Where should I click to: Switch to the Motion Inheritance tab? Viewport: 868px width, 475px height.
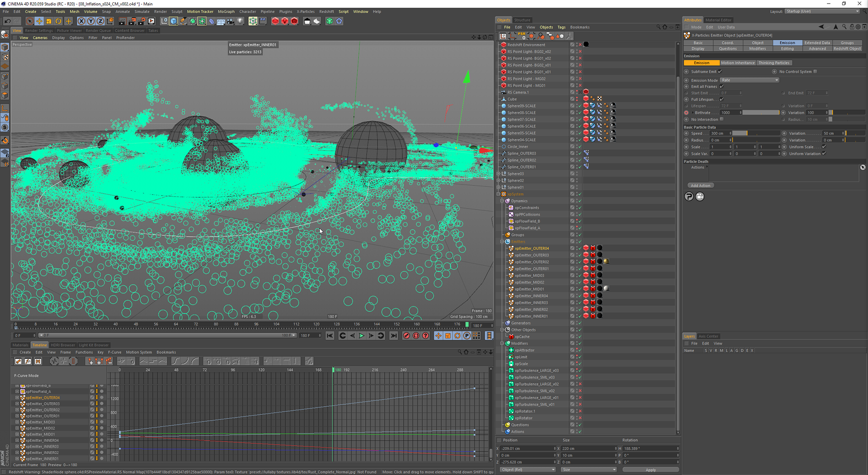tap(737, 63)
